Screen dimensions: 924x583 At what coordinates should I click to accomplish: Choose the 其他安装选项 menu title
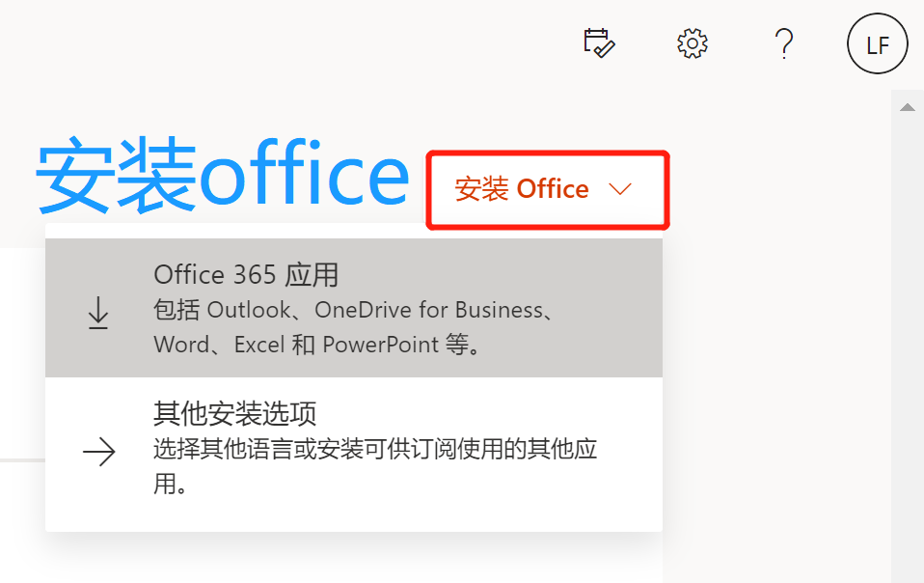[234, 414]
